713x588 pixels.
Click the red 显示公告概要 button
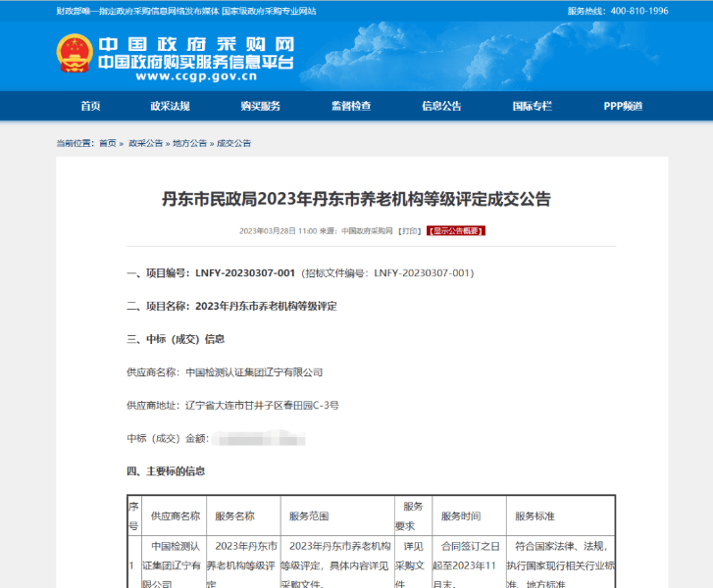(456, 231)
